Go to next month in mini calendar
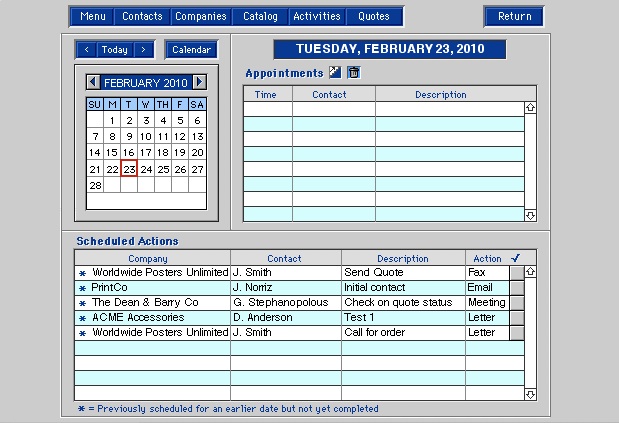619x423 pixels. click(199, 82)
